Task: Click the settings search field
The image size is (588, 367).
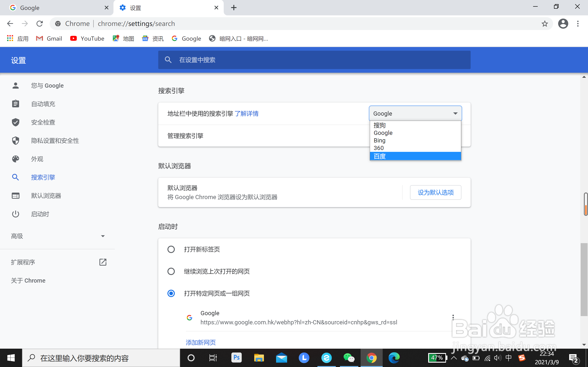Action: point(314,60)
